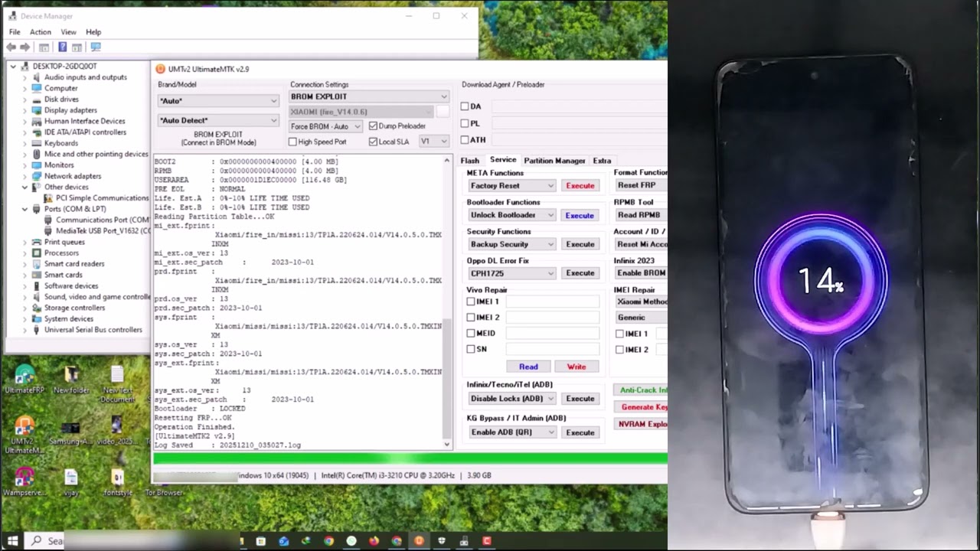Screen dimensions: 980x551
Task: Check the Vivo Repair SN checkbox
Action: click(x=471, y=349)
